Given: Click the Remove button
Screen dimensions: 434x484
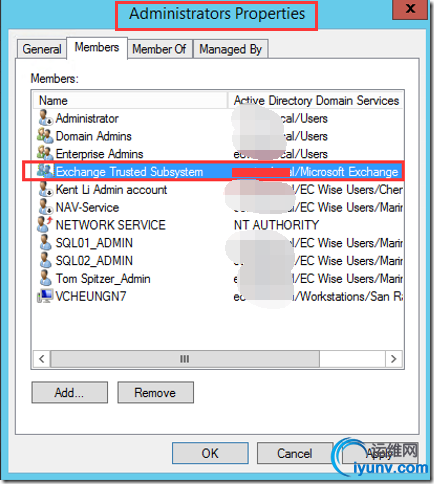Looking at the screenshot, I should 155,393.
